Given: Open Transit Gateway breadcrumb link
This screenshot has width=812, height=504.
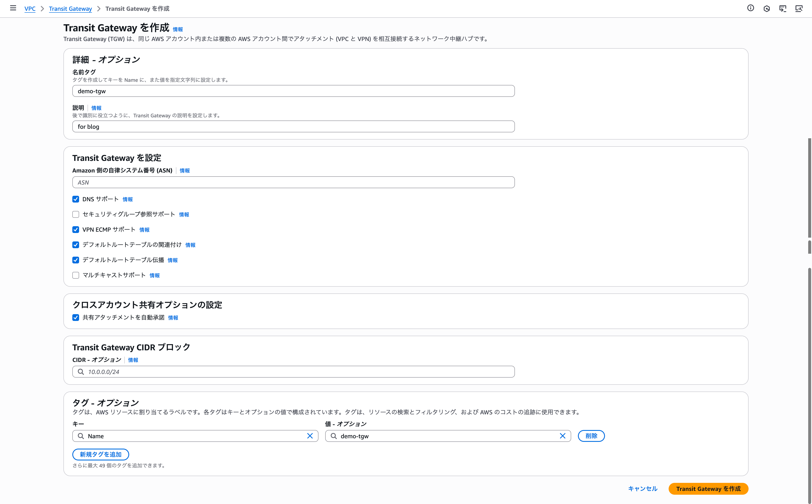Looking at the screenshot, I should 70,9.
